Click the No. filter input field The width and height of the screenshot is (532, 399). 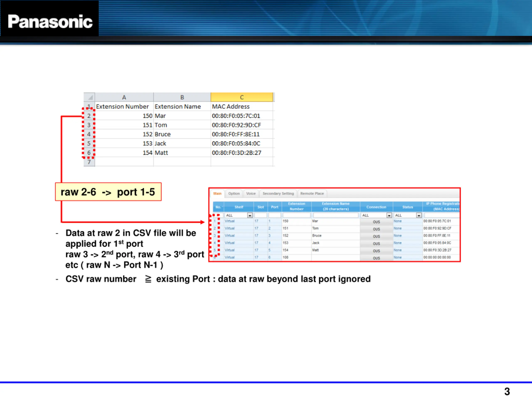click(x=218, y=215)
